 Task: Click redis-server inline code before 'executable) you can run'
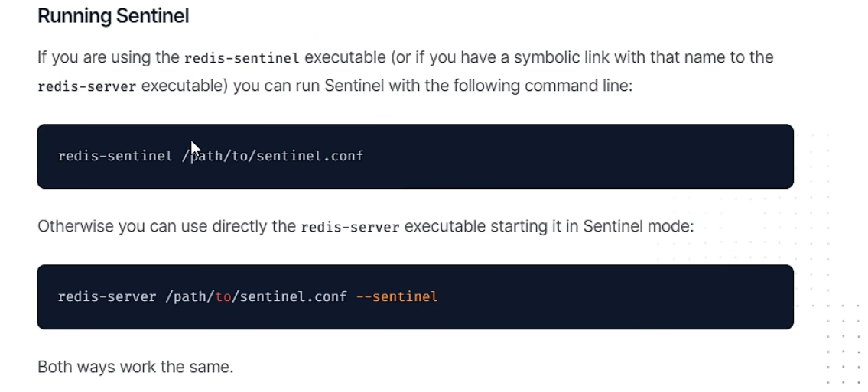click(x=87, y=87)
